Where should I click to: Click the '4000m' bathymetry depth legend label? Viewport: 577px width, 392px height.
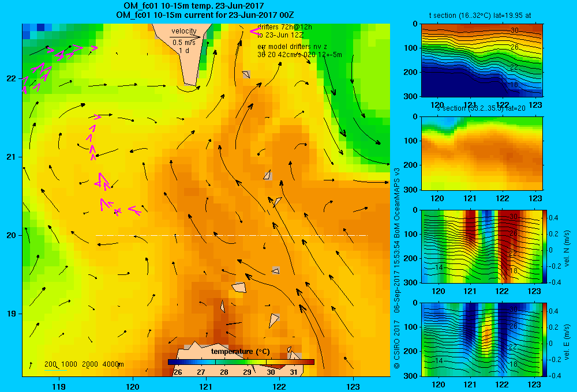(113, 364)
